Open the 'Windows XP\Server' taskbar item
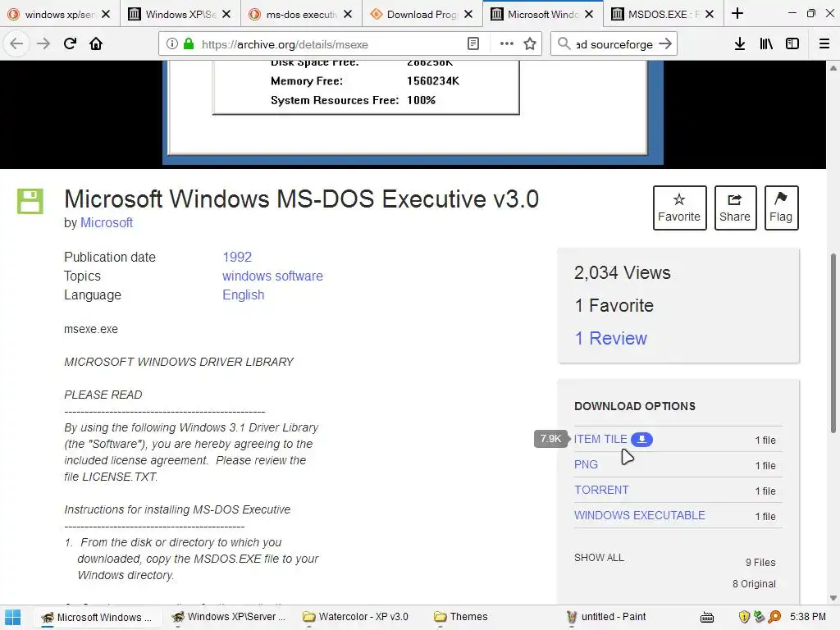Viewport: 840px width, 630px height. coord(230,617)
